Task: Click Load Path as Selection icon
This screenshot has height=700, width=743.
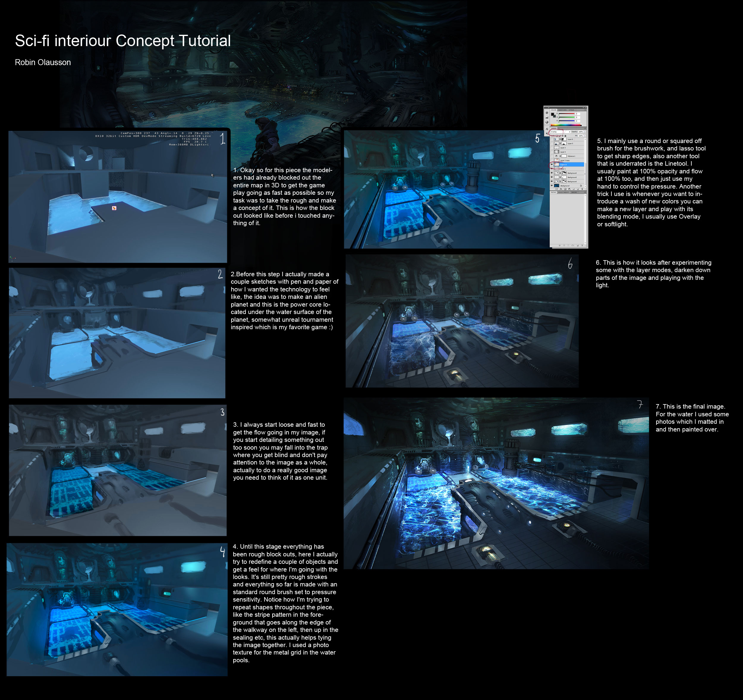Action: [x=569, y=246]
